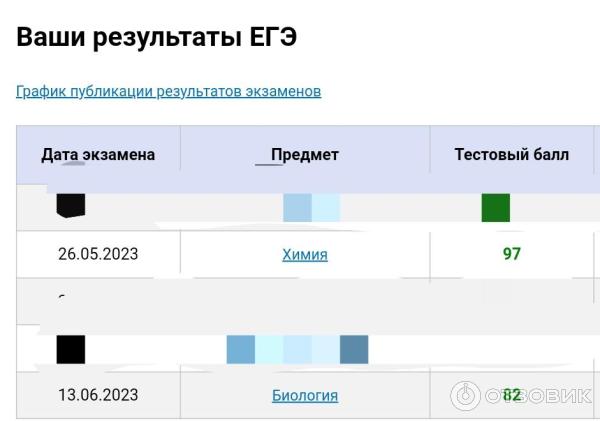Click the medium blue block left above Биология
600x421 pixels.
coord(241,349)
